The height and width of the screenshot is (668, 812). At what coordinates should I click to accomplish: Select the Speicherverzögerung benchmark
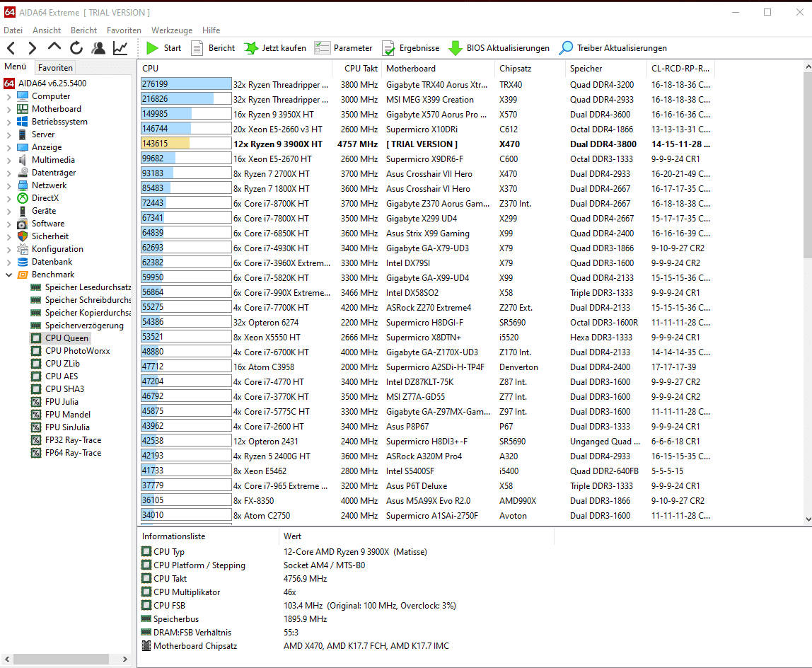click(84, 326)
